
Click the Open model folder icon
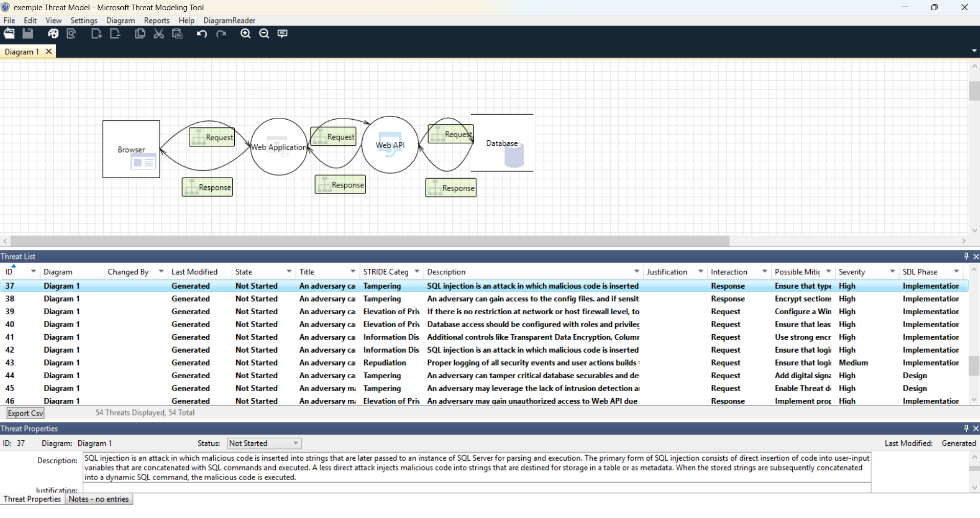click(9, 34)
